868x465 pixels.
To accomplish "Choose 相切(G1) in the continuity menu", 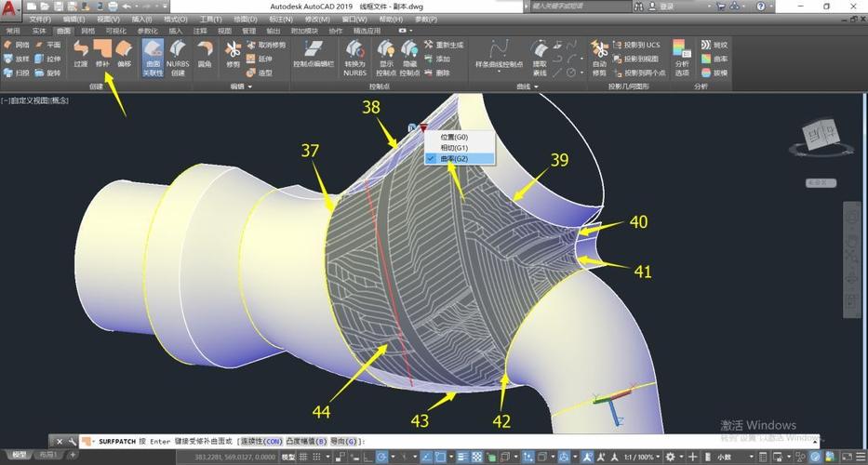I will (x=454, y=148).
